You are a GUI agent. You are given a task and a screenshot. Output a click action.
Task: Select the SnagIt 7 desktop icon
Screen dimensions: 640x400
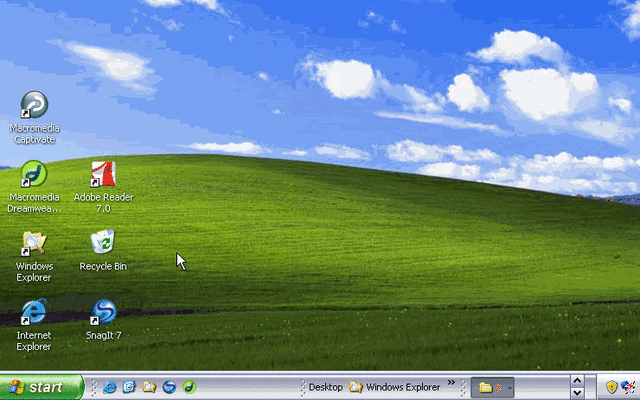coord(103,312)
